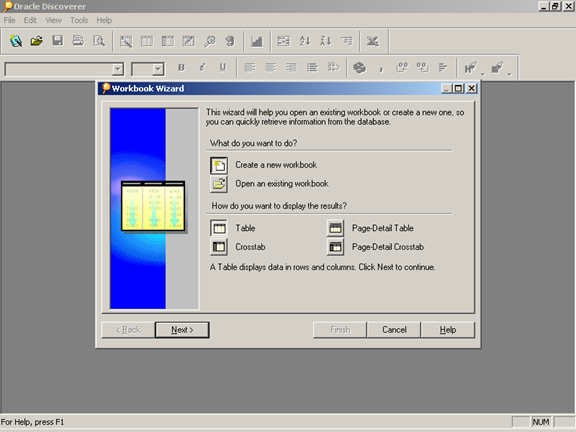Click the NUM indicator in status bar

(541, 422)
